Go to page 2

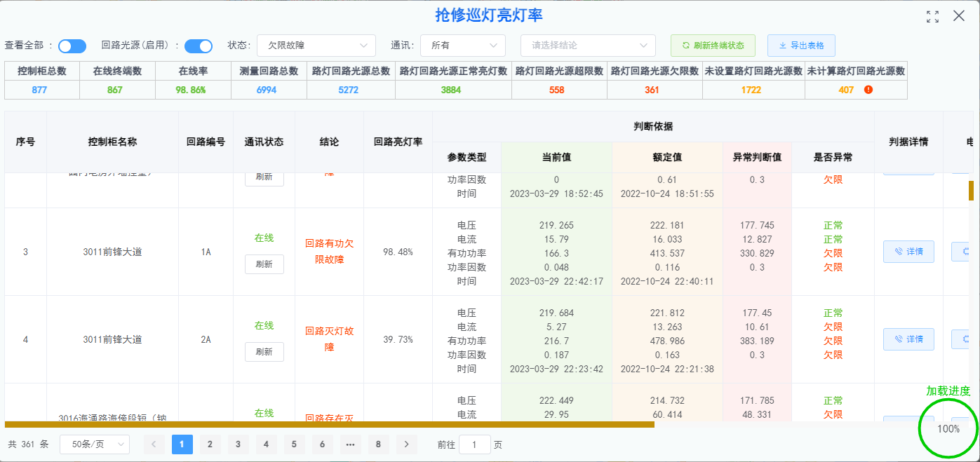(x=210, y=444)
